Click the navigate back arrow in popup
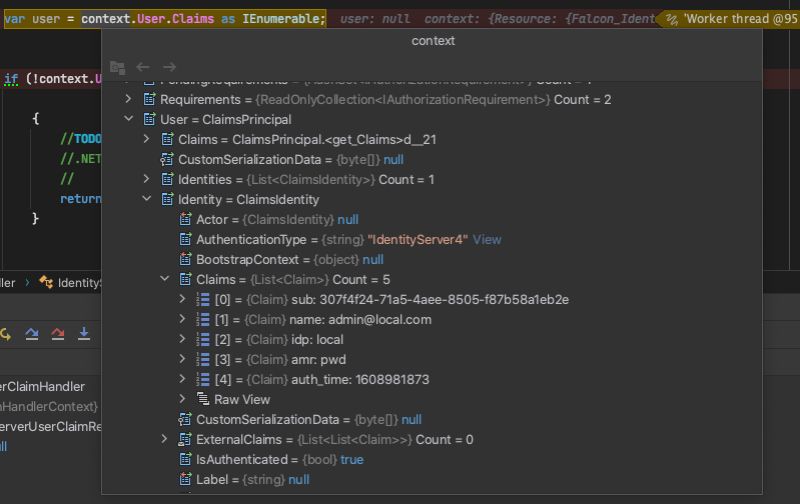 coord(143,67)
